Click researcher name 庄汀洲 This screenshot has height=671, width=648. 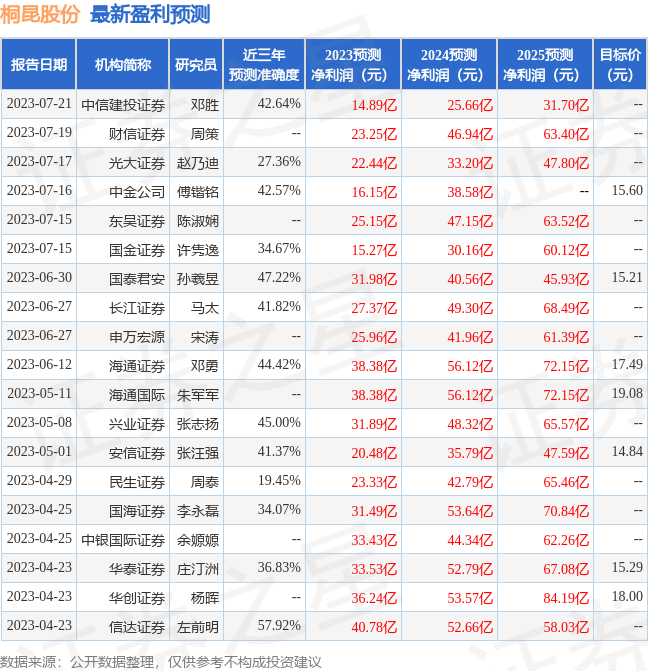click(198, 569)
